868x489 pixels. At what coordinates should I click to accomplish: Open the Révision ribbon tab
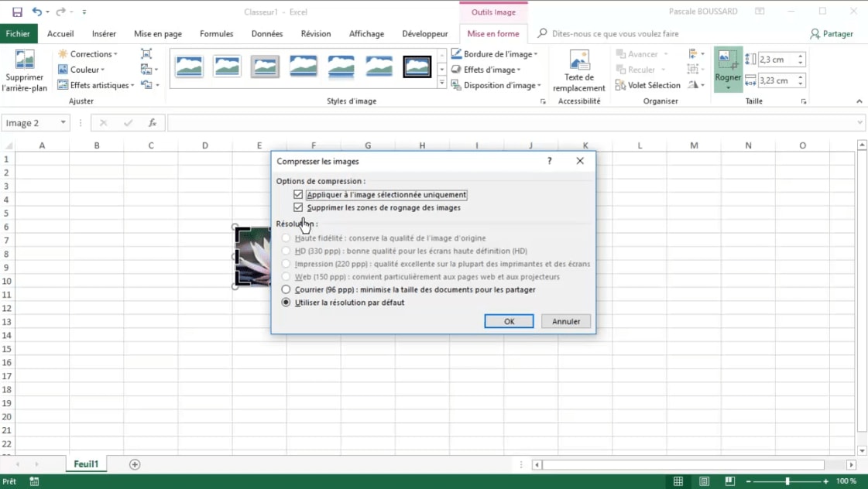pyautogui.click(x=316, y=33)
